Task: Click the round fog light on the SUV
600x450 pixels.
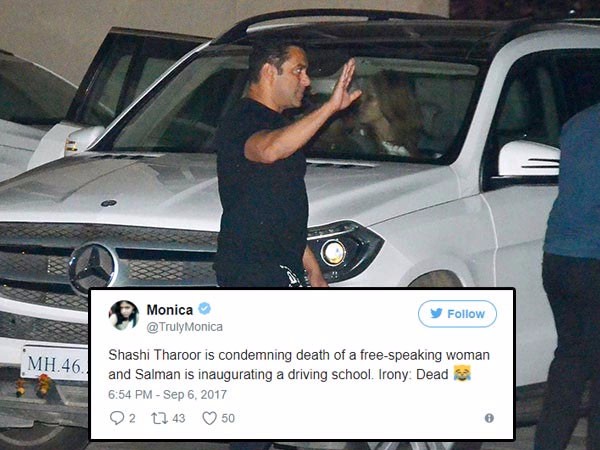Action: click(x=334, y=253)
